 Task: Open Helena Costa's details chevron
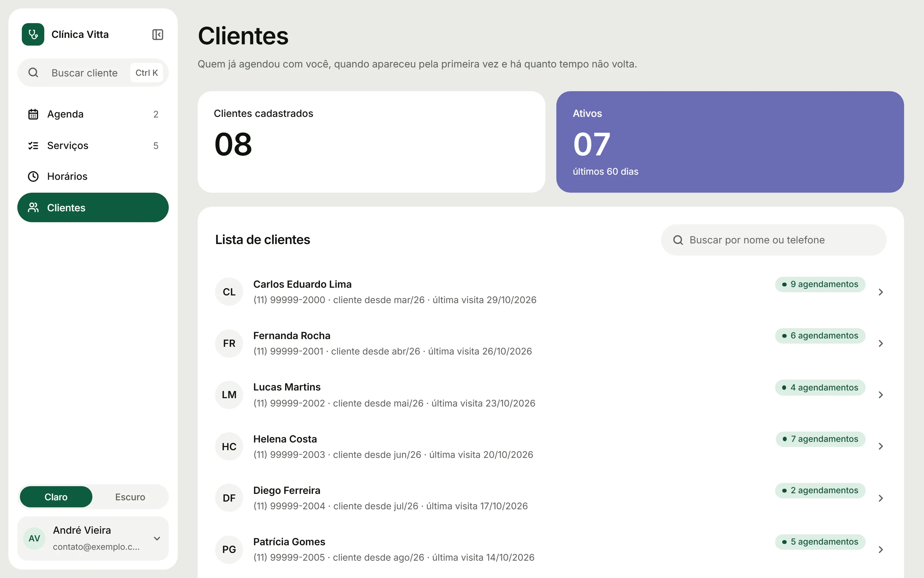881,446
